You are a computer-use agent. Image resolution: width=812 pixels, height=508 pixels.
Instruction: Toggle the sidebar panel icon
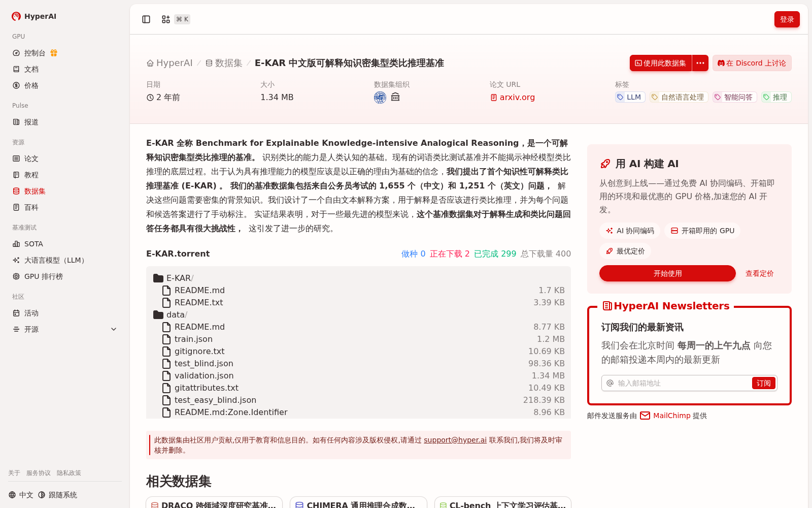click(x=146, y=19)
